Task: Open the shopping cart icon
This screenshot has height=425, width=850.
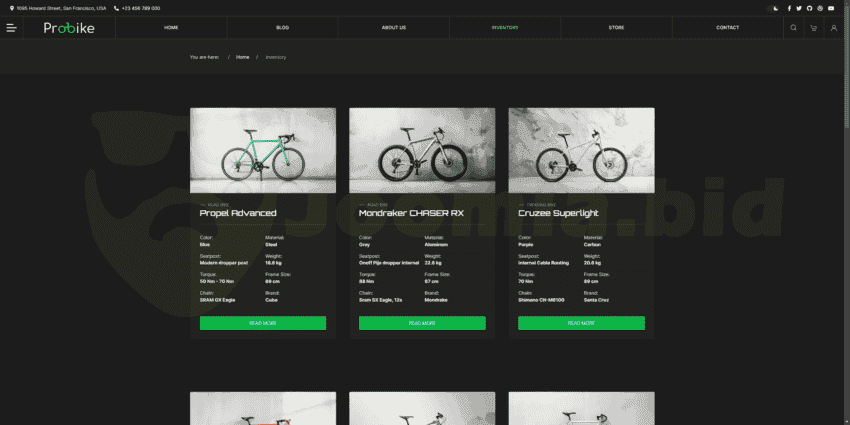Action: coord(813,28)
